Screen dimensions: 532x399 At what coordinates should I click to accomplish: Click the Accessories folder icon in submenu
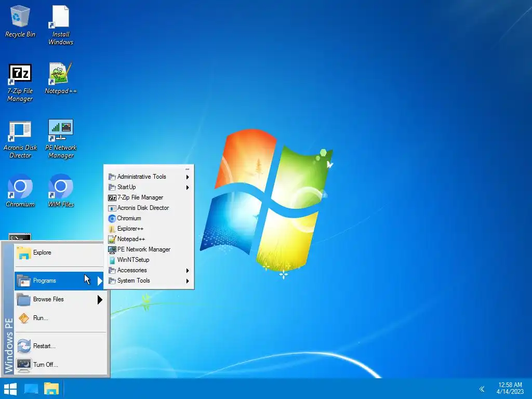112,270
